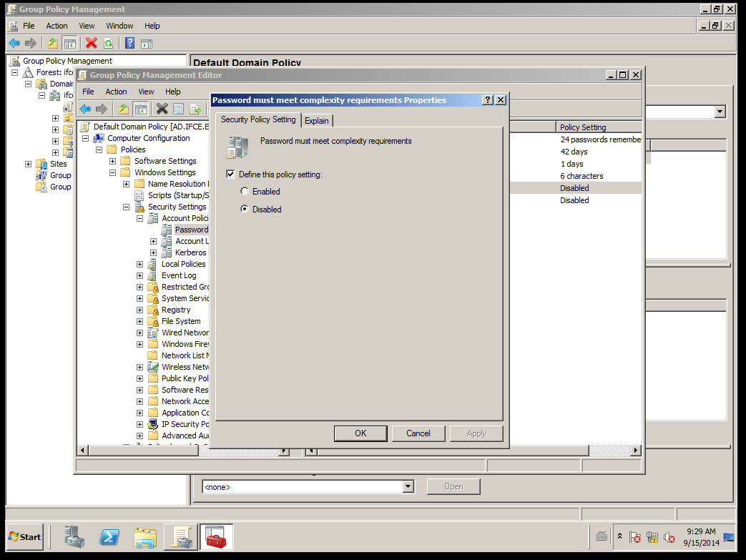Image resolution: width=746 pixels, height=560 pixels.
Task: Open help icon in Group Policy Management toolbar
Action: coord(130,44)
